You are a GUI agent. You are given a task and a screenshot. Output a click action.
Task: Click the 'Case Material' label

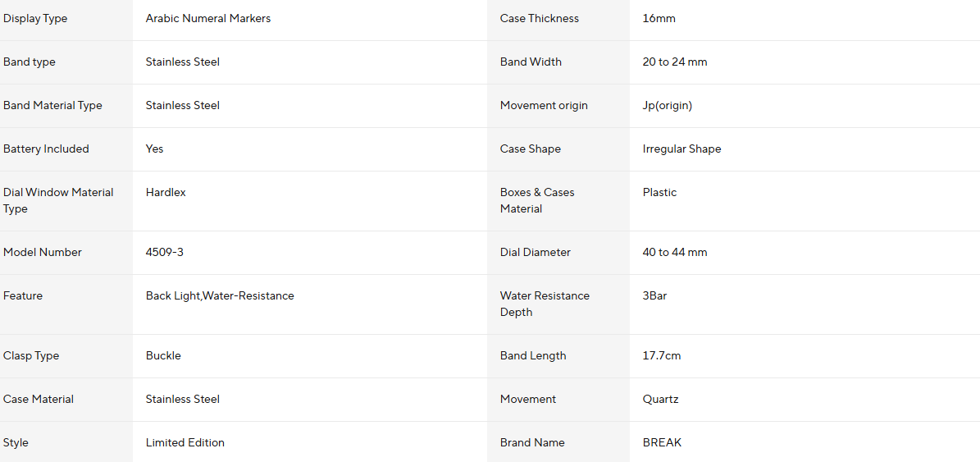[39, 399]
